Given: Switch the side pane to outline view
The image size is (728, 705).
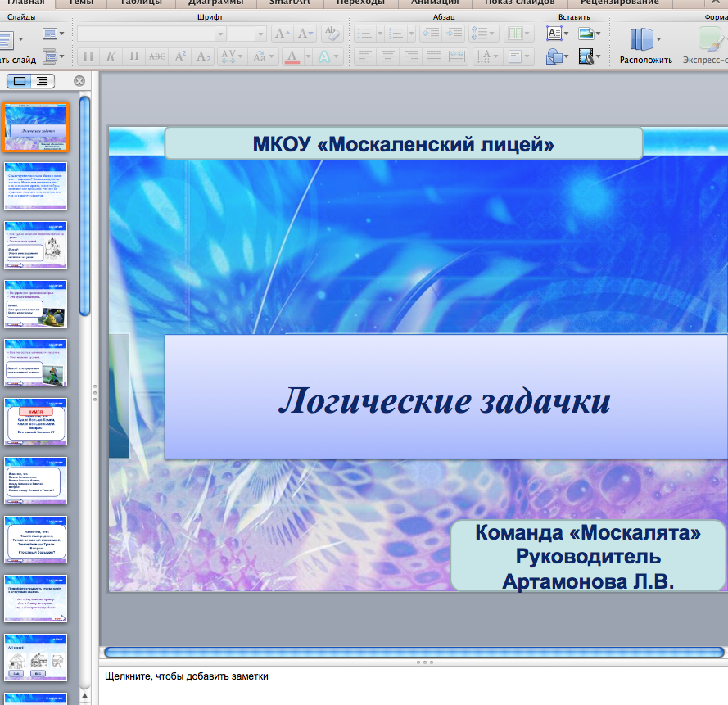Looking at the screenshot, I should (43, 81).
